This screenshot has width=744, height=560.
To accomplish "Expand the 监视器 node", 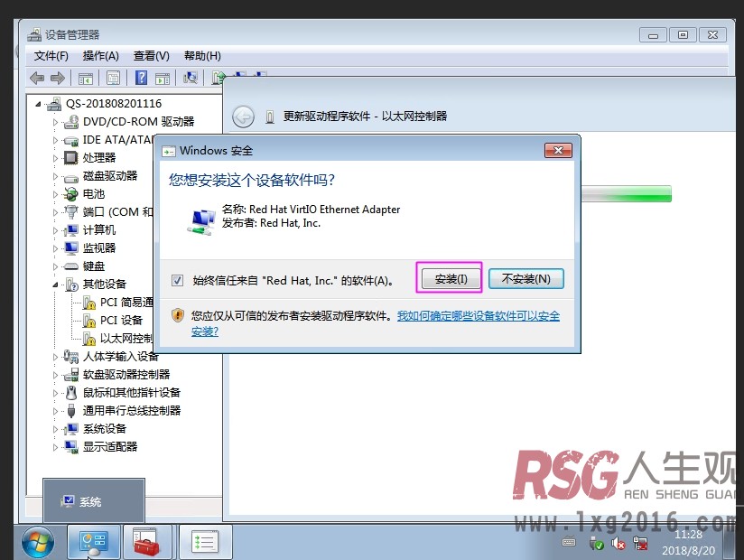I will pyautogui.click(x=55, y=248).
